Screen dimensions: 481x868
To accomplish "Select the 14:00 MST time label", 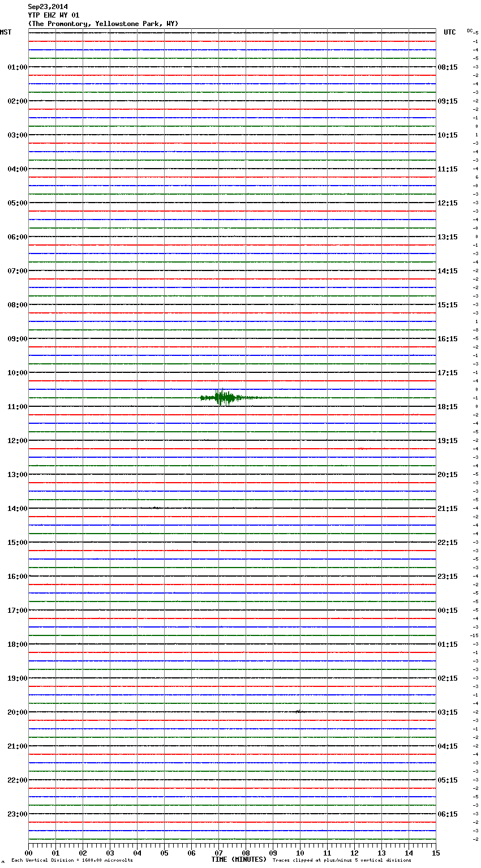I will [x=18, y=509].
